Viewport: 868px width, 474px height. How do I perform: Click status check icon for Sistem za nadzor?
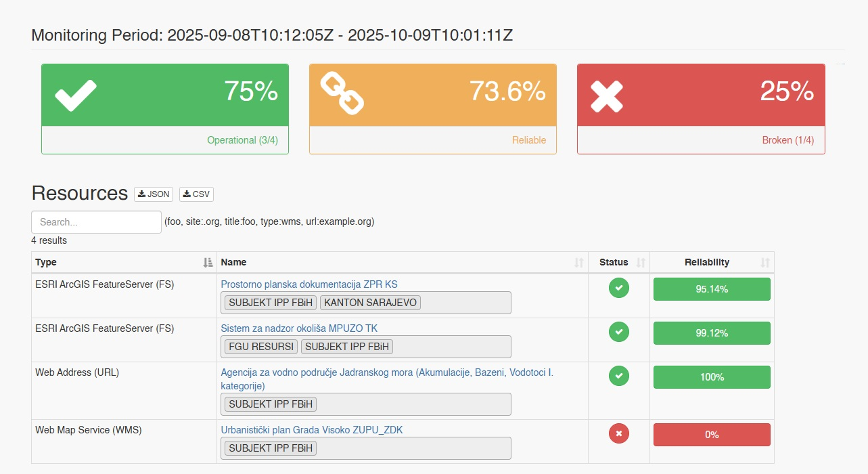tap(618, 332)
